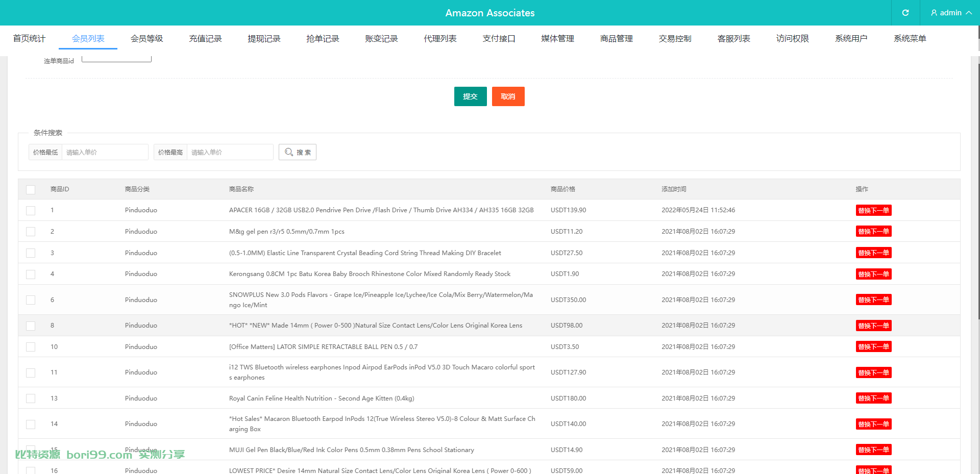Check the box for product ID 11
This screenshot has height=474, width=980.
31,372
